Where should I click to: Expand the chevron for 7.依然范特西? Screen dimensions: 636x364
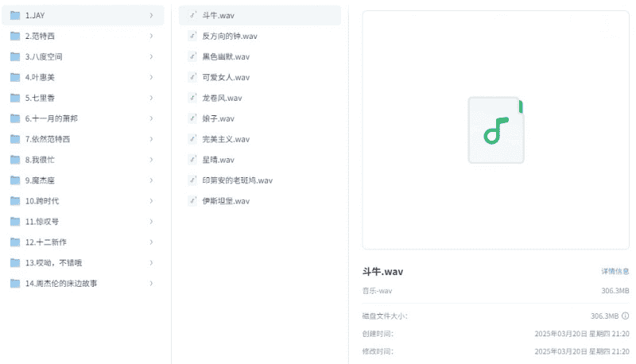point(151,139)
